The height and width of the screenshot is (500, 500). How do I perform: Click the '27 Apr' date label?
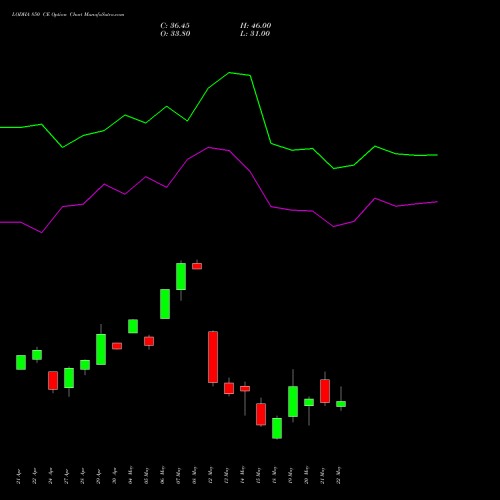click(67, 476)
